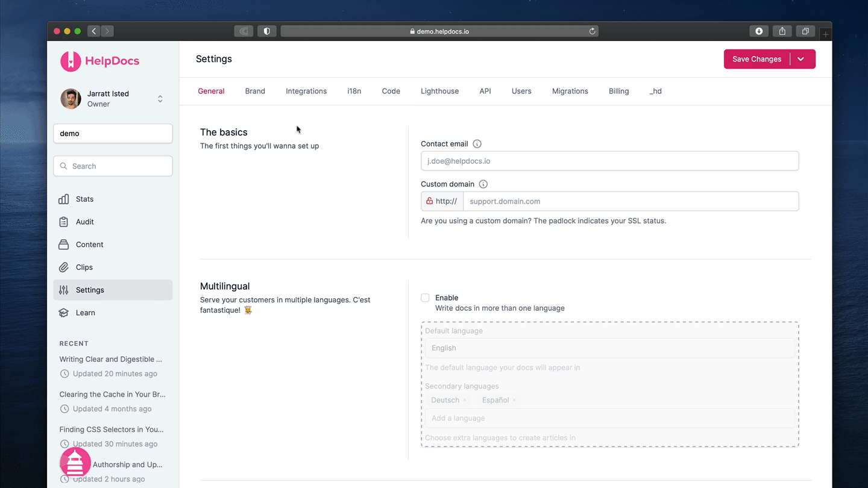Open the Learn graduation cap icon

click(64, 313)
